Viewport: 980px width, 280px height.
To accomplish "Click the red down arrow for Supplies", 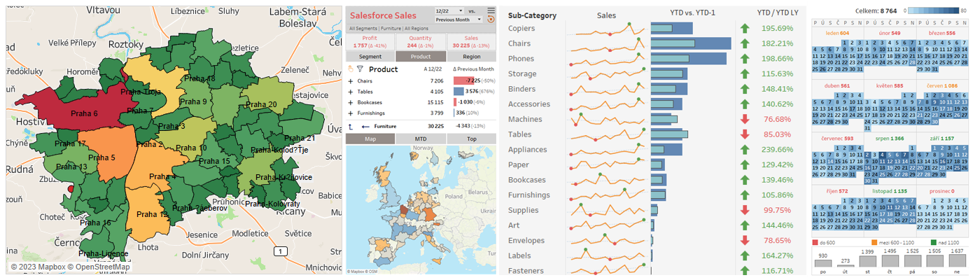I will pos(745,210).
